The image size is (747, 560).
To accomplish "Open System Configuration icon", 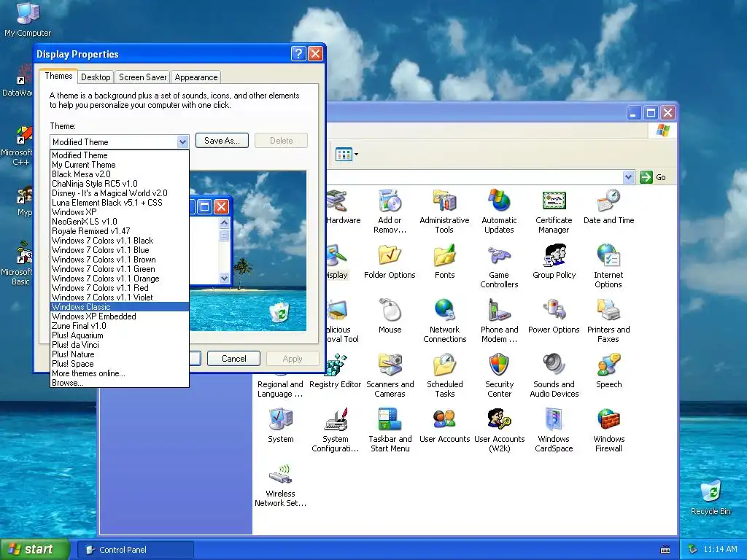I will [335, 430].
